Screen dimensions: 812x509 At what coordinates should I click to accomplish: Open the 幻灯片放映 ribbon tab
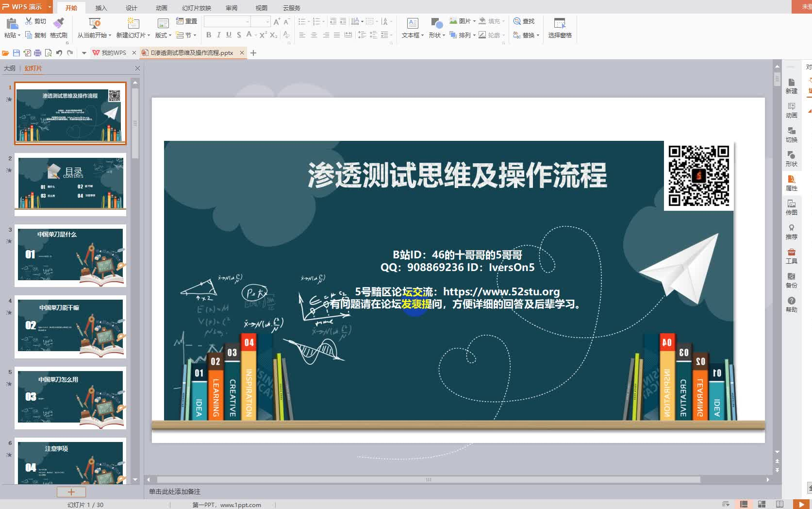197,8
